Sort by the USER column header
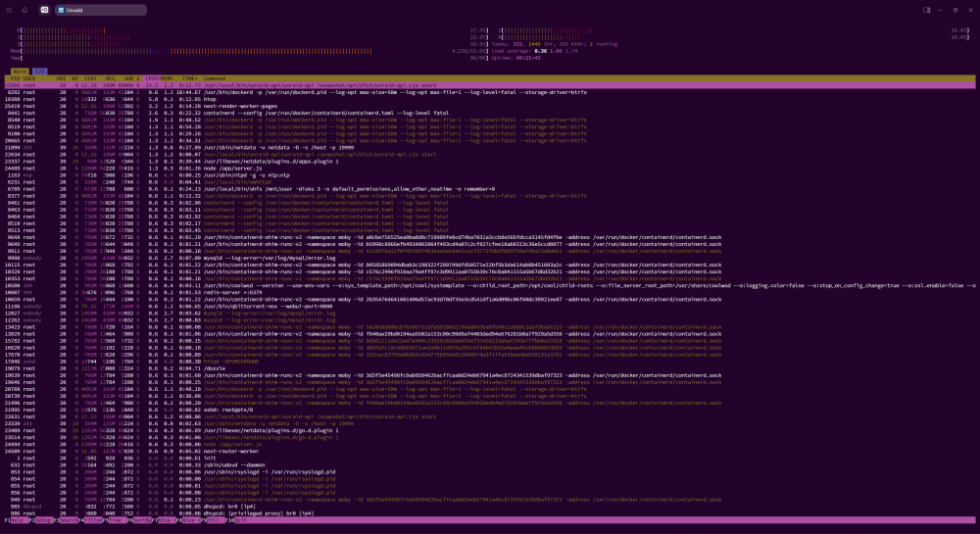Screen dimensions: 980x534 click(29, 78)
